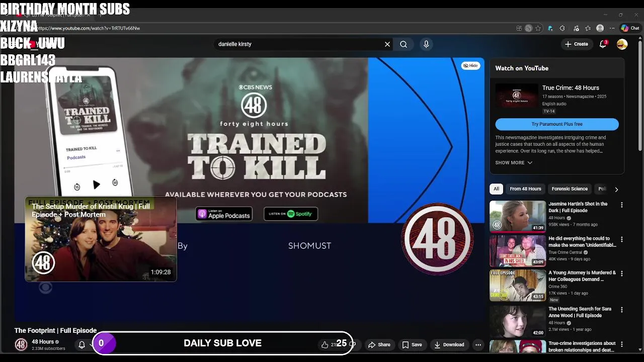Open the browser extensions puzzle icon

point(562,28)
